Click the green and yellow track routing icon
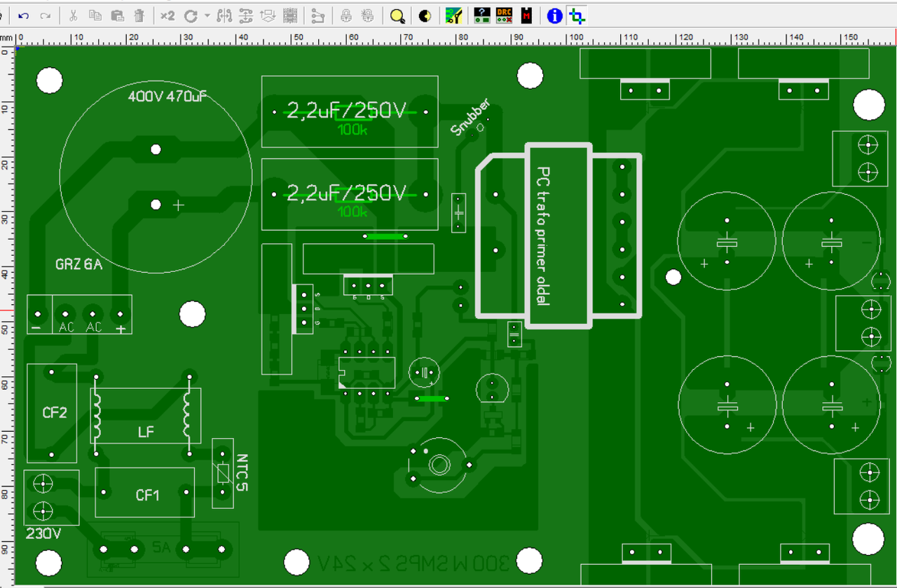The image size is (897, 588). coord(453,15)
